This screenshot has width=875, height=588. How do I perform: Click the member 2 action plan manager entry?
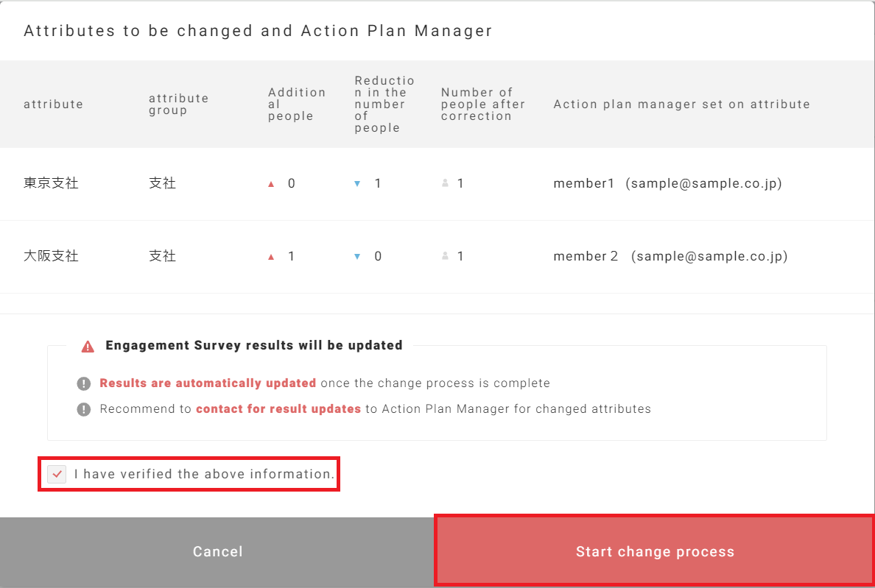(670, 257)
